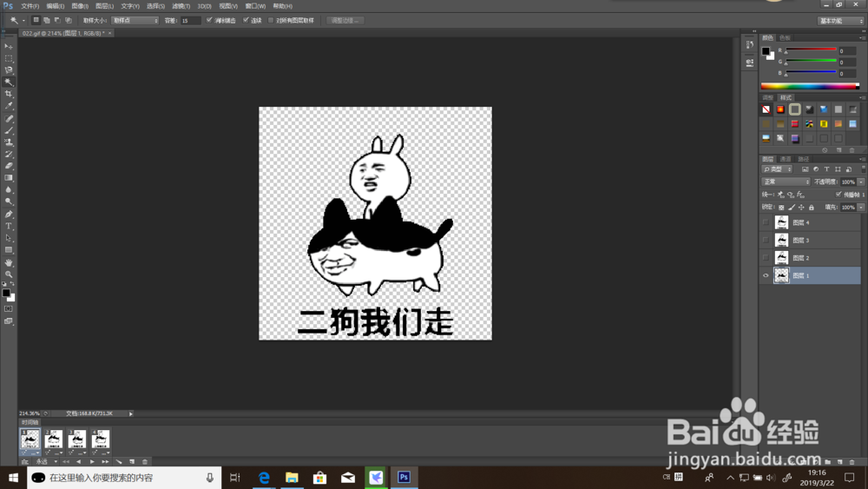The height and width of the screenshot is (489, 868).
Task: Select the Clone Stamp tool
Action: point(9,142)
